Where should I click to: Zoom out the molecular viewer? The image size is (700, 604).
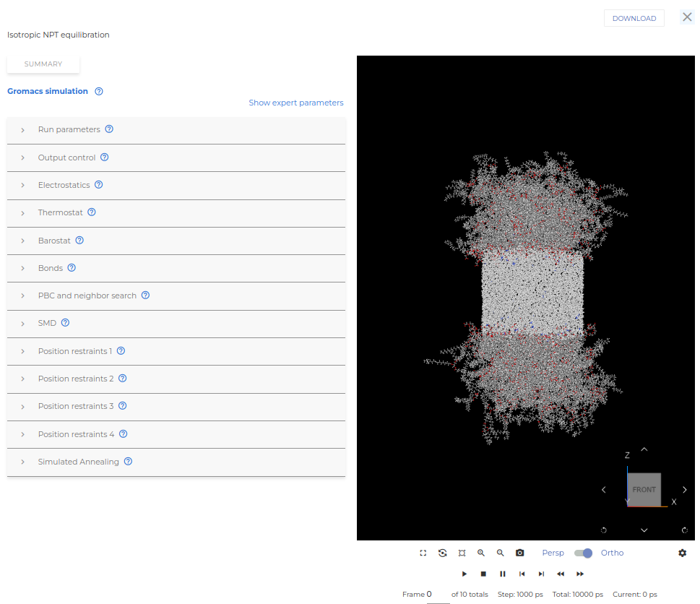pos(500,553)
